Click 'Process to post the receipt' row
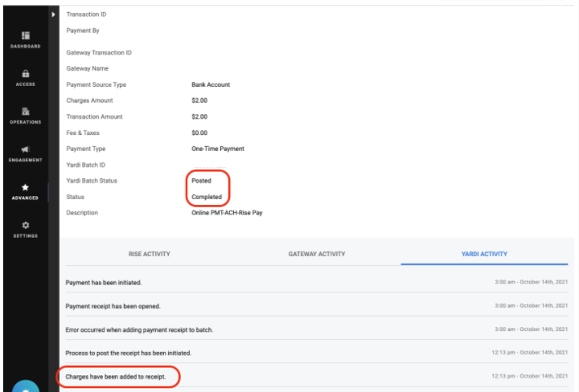The width and height of the screenshot is (579, 392). (x=317, y=353)
